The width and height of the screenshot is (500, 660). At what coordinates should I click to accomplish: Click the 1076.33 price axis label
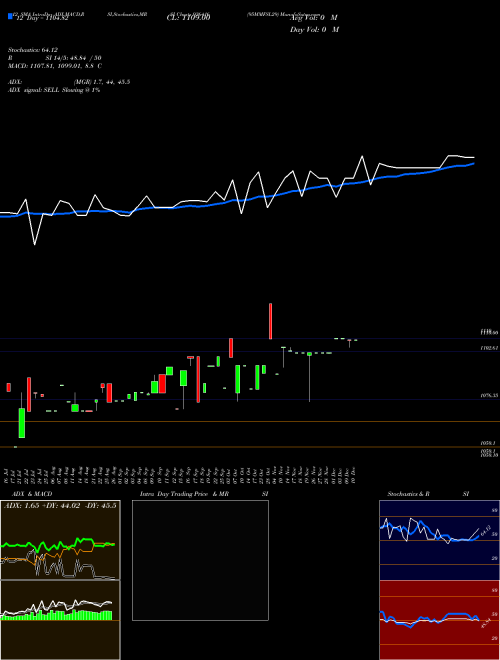point(489,396)
